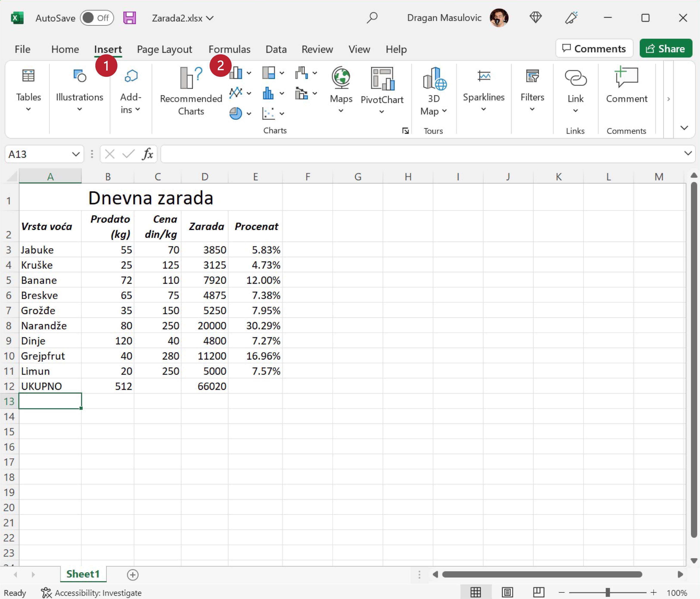The width and height of the screenshot is (700, 599).
Task: Click the Save icon in title bar
Action: (x=129, y=18)
